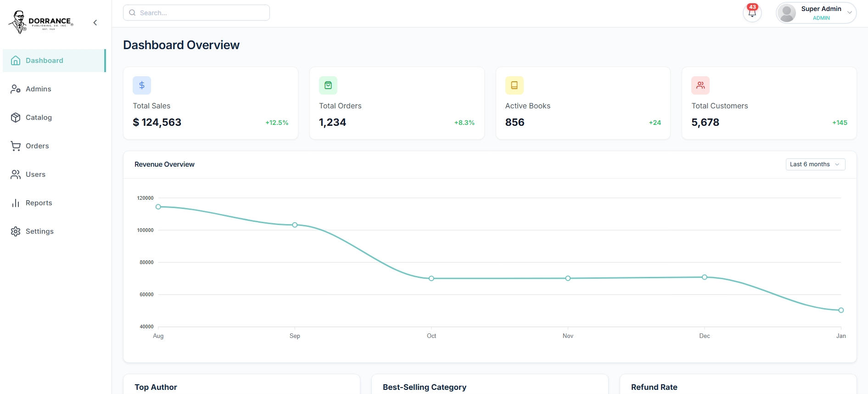Go to Catalog in the sidebar
The width and height of the screenshot is (868, 394).
pyautogui.click(x=39, y=118)
